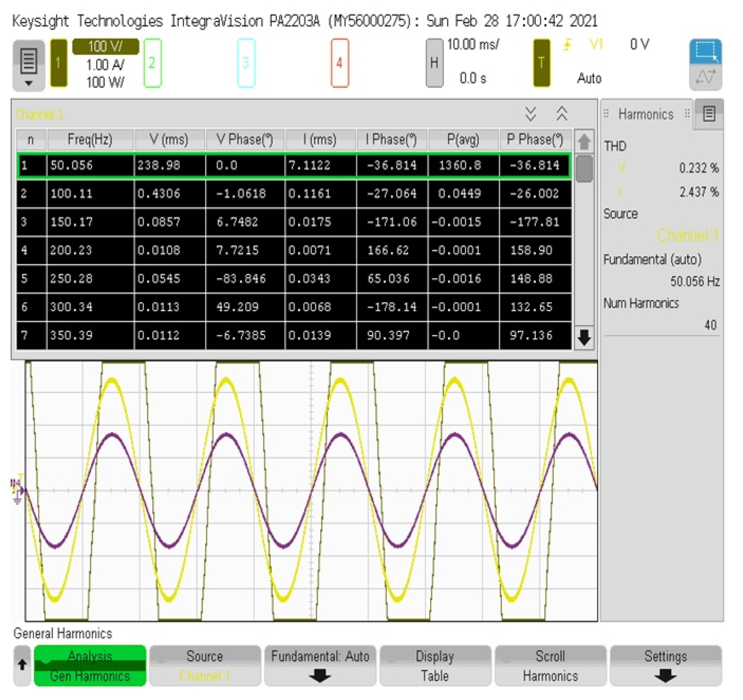
Task: Enable channel 2
Action: [x=153, y=63]
